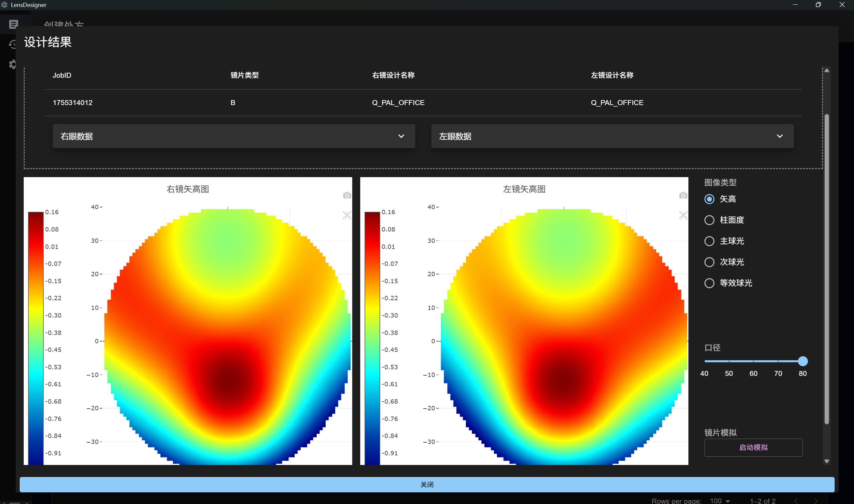854x504 pixels.
Task: Click 左镜设计名称 column header
Action: point(612,75)
